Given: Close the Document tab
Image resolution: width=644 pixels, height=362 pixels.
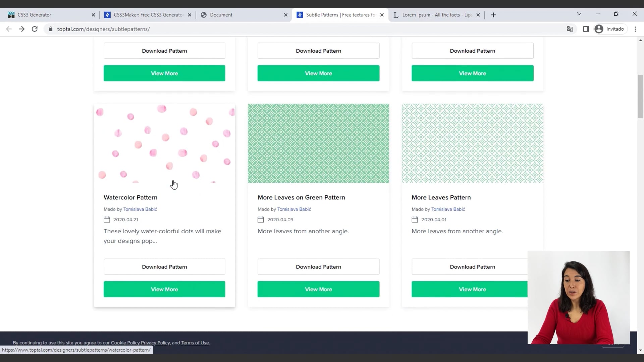Looking at the screenshot, I should point(285,15).
